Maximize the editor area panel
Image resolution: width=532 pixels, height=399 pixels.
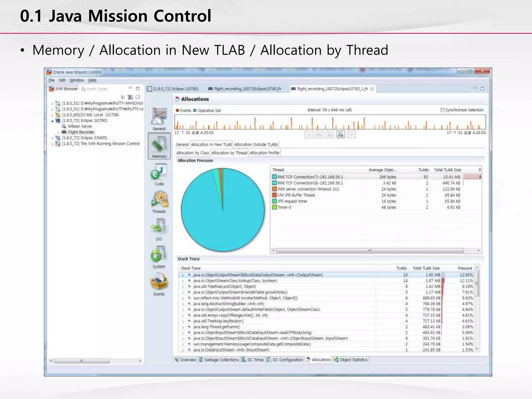click(482, 89)
